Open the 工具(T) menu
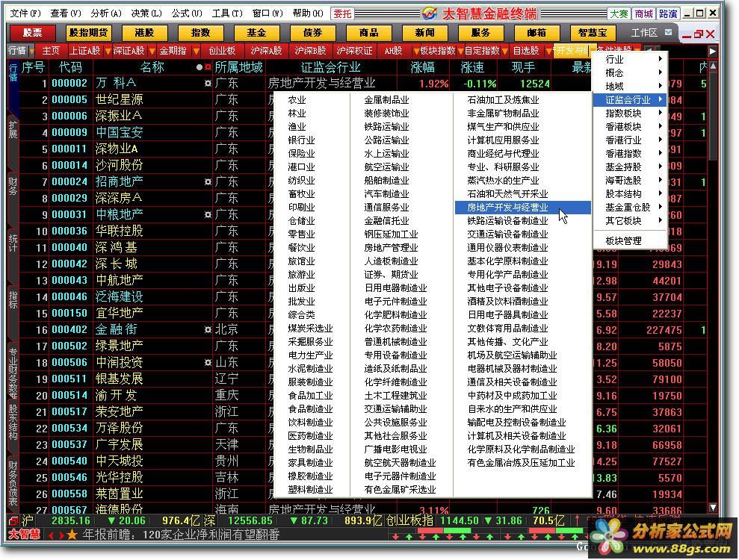Viewport: 739px width, 560px height. [227, 13]
